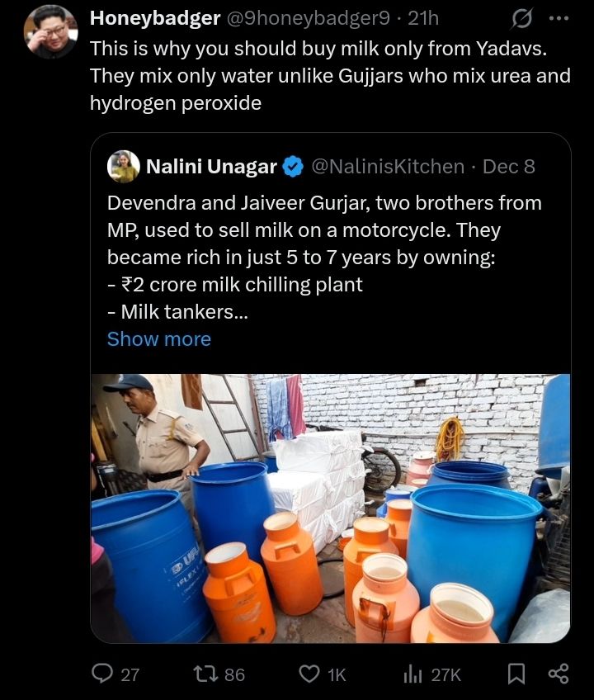Click the Nalini Unagar display name
This screenshot has height=700, width=594.
(x=211, y=167)
